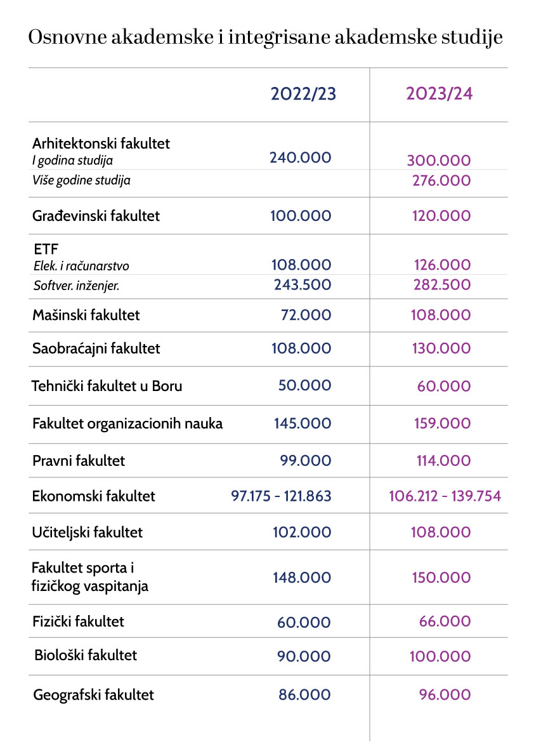This screenshot has height=756, width=534.
Task: Click the 300.000 value for I godina studija
Action: [x=439, y=161]
